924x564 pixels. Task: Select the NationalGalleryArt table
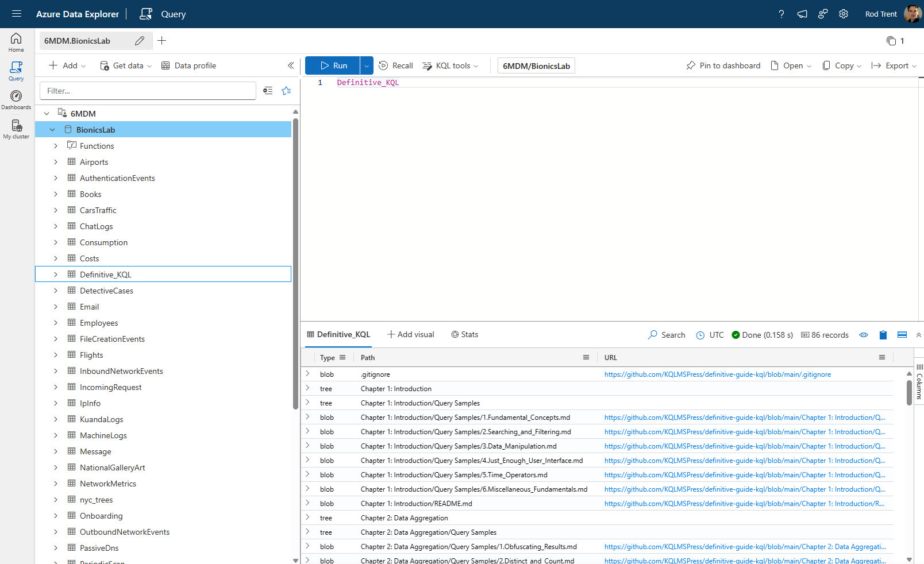112,468
